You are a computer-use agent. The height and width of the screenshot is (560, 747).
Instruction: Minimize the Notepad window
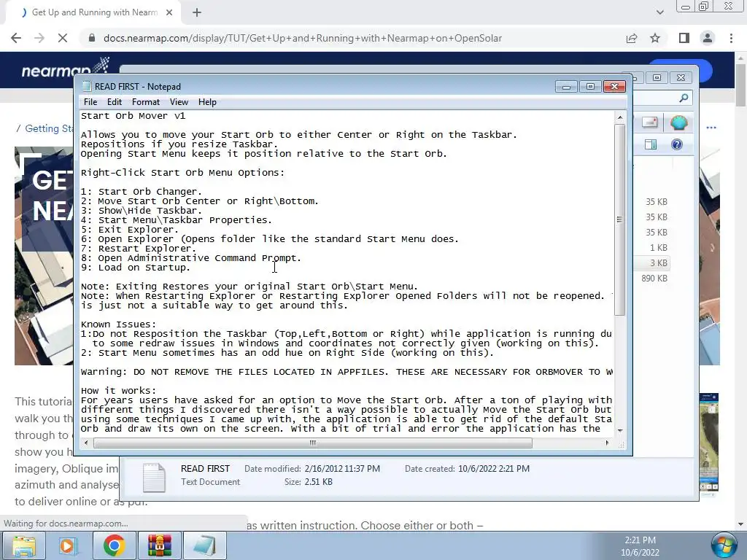click(566, 86)
